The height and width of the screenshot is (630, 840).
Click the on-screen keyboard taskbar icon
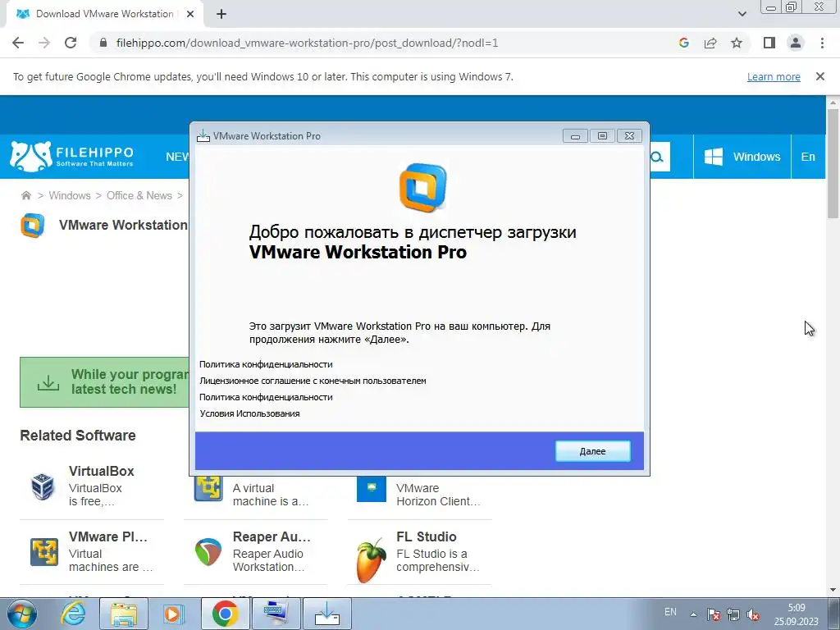coord(276,614)
